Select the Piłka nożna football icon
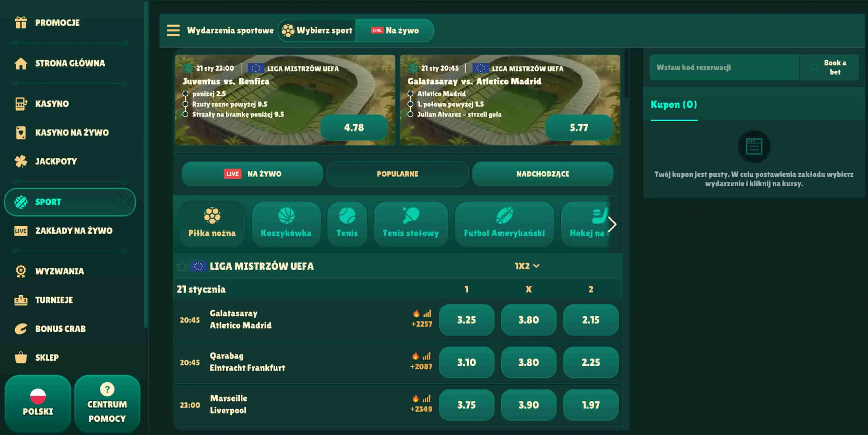This screenshot has height=435, width=868. 212,216
